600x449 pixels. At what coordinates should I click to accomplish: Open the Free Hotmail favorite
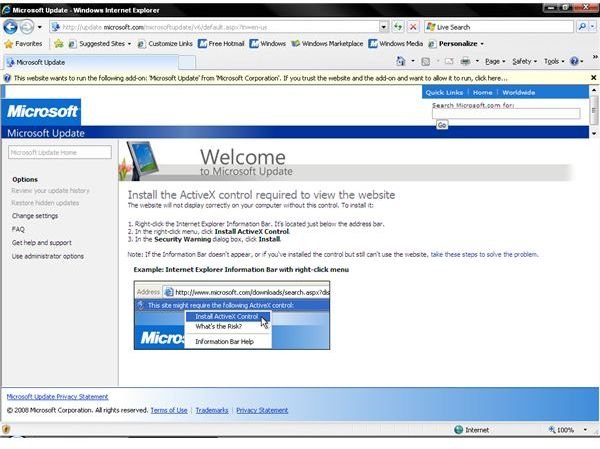pos(221,44)
